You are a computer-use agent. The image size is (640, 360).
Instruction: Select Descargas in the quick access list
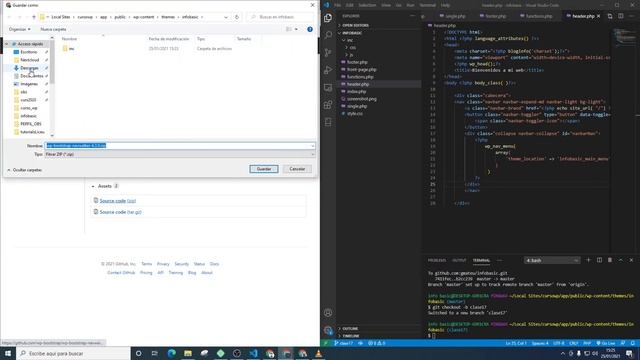coord(29,68)
